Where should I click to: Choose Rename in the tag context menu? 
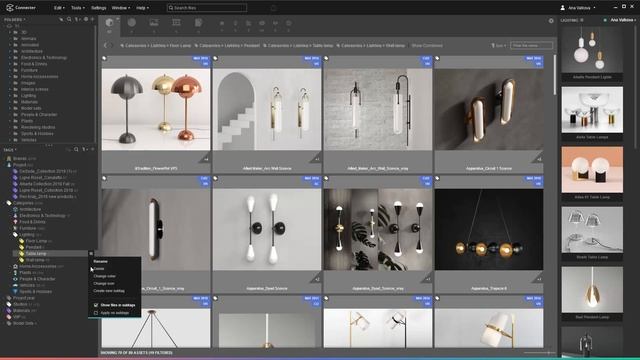click(100, 261)
